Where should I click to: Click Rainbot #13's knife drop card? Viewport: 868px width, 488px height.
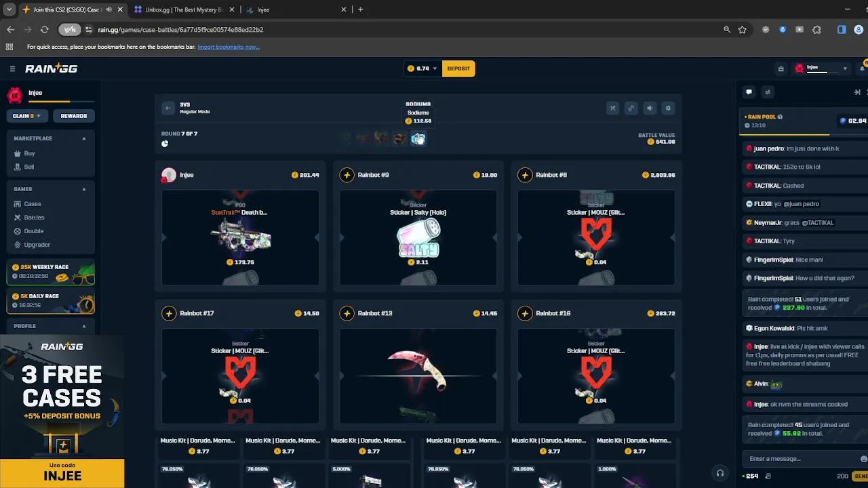click(x=418, y=376)
